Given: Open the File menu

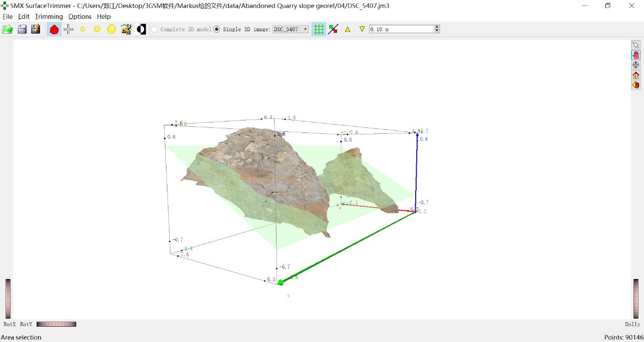Looking at the screenshot, I should point(7,16).
